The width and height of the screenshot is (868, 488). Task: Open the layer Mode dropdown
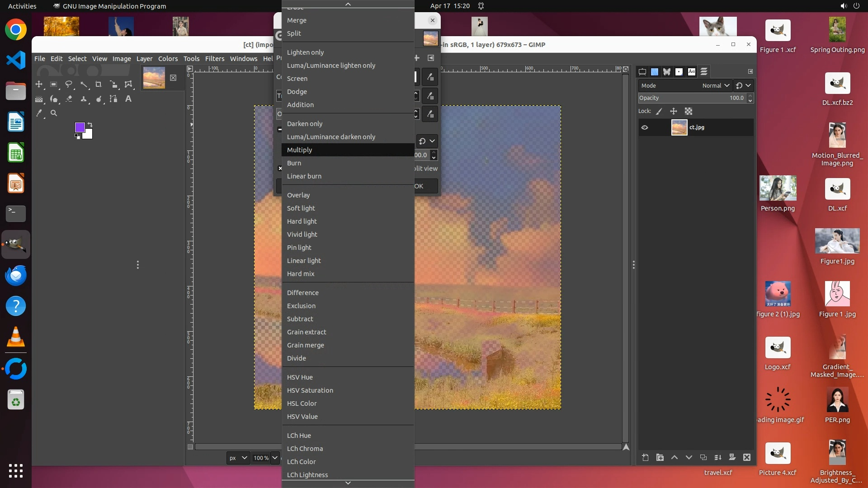(716, 85)
